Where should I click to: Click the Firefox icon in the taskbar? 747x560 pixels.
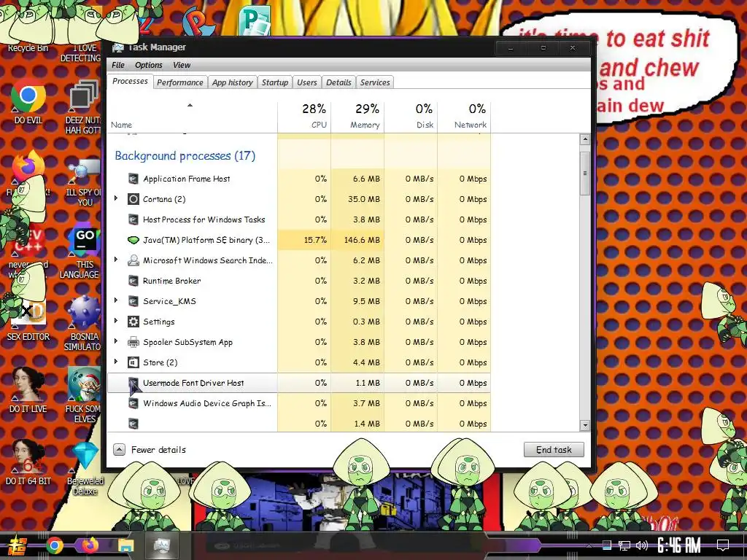click(90, 545)
